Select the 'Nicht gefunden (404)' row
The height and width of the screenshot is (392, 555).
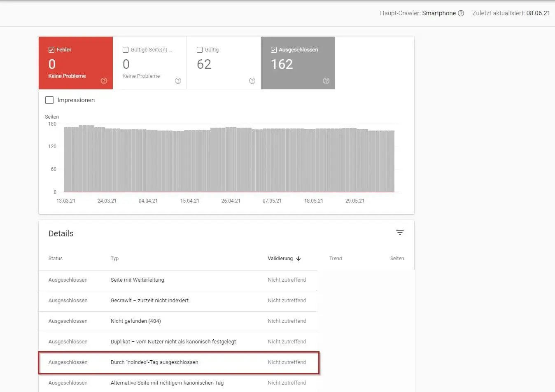[x=135, y=321]
